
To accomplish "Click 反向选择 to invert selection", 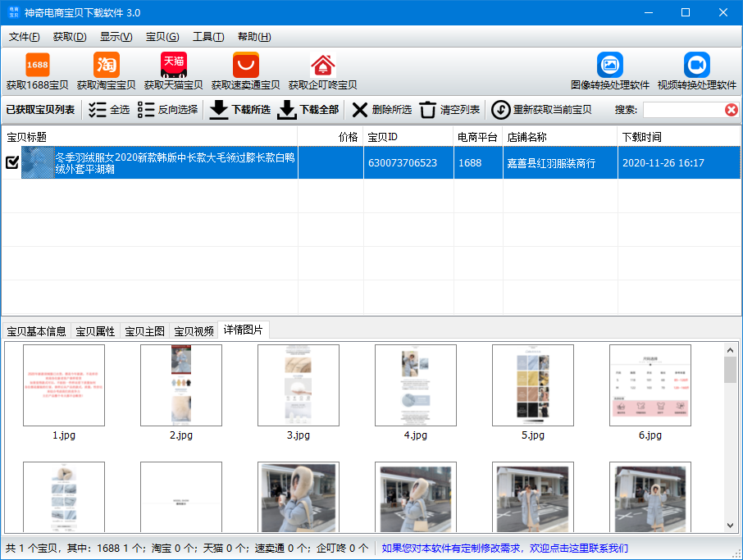I will click(168, 110).
